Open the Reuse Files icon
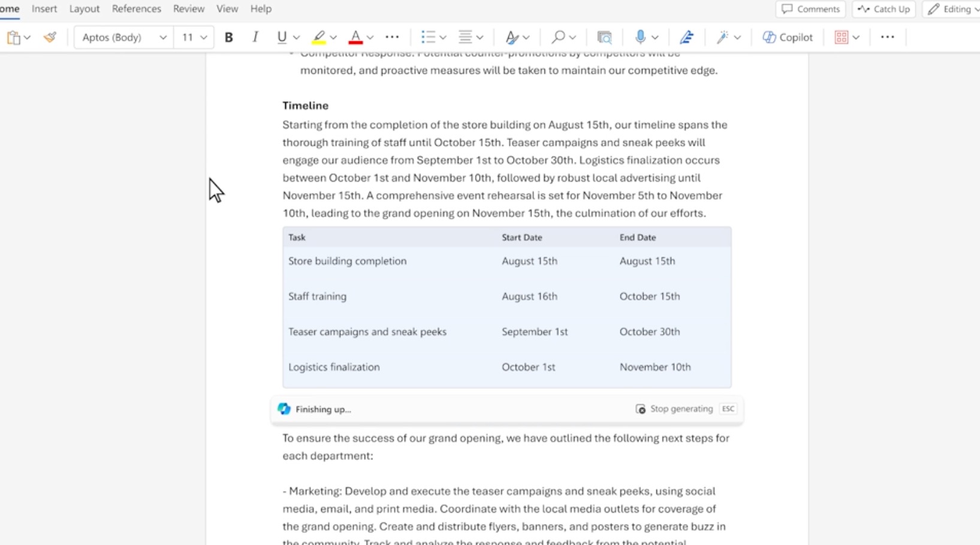 pos(604,37)
